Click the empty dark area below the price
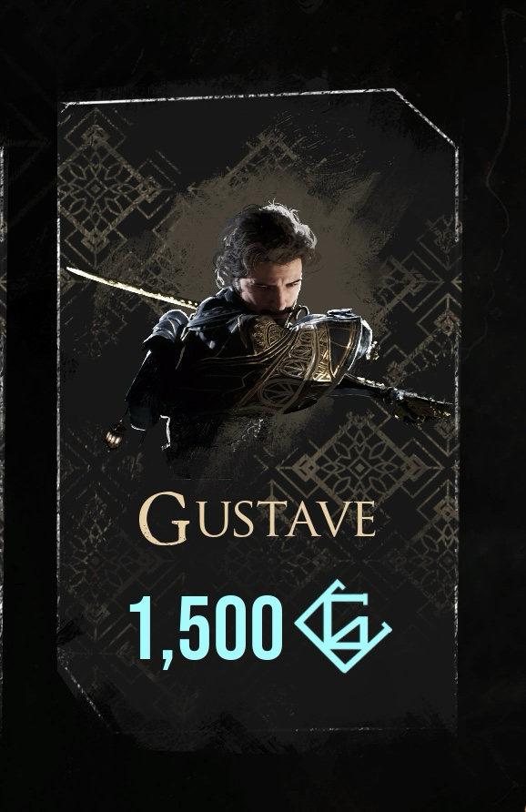 click(258, 699)
